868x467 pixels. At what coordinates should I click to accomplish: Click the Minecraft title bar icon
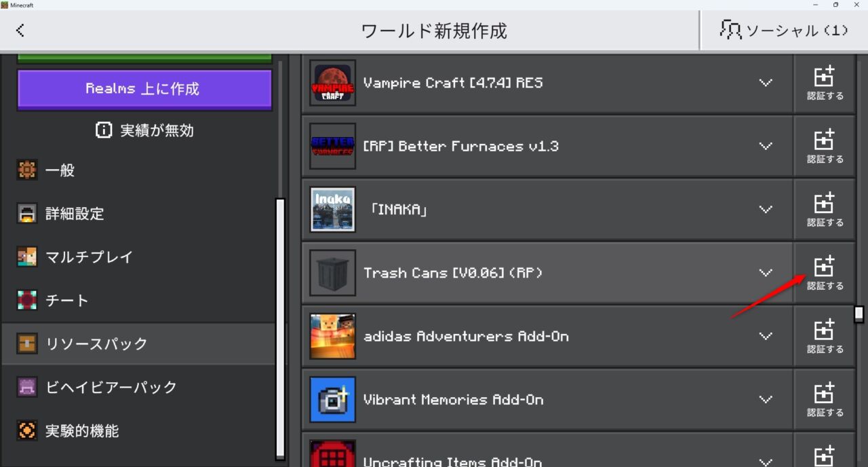click(5, 5)
